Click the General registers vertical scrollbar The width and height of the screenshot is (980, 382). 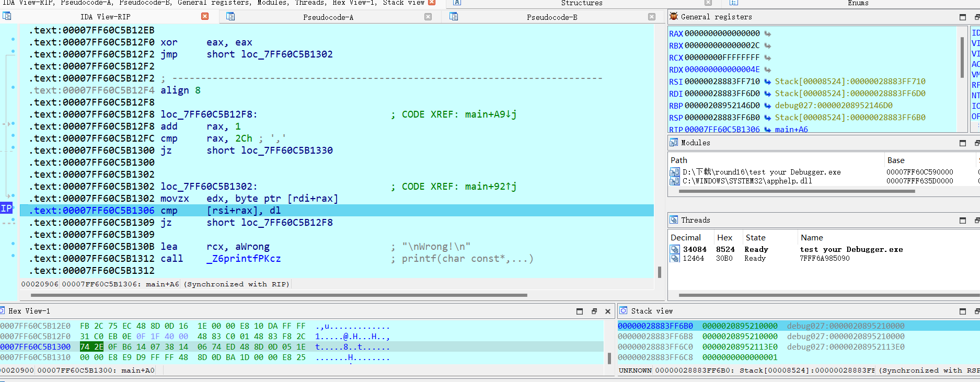pos(962,57)
